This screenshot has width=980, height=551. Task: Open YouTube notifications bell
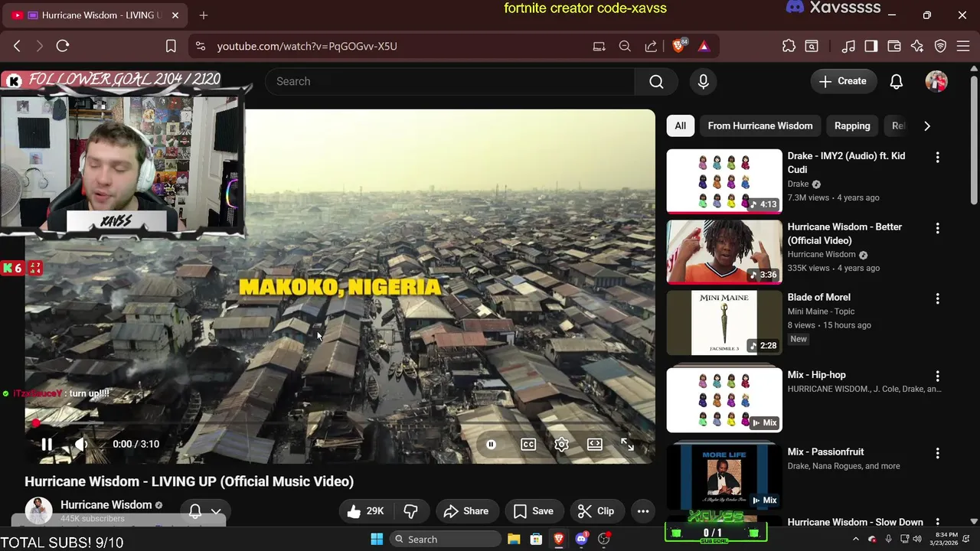(897, 81)
